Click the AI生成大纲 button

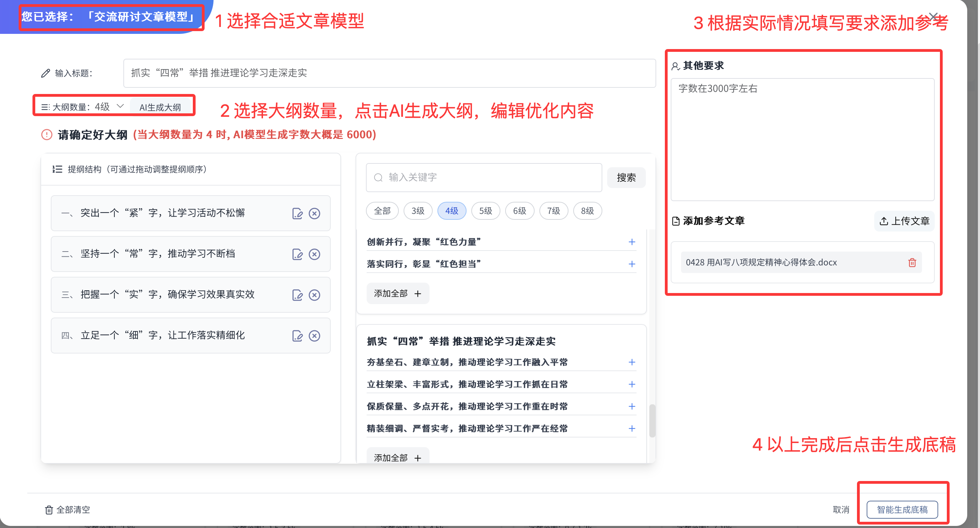tap(160, 107)
